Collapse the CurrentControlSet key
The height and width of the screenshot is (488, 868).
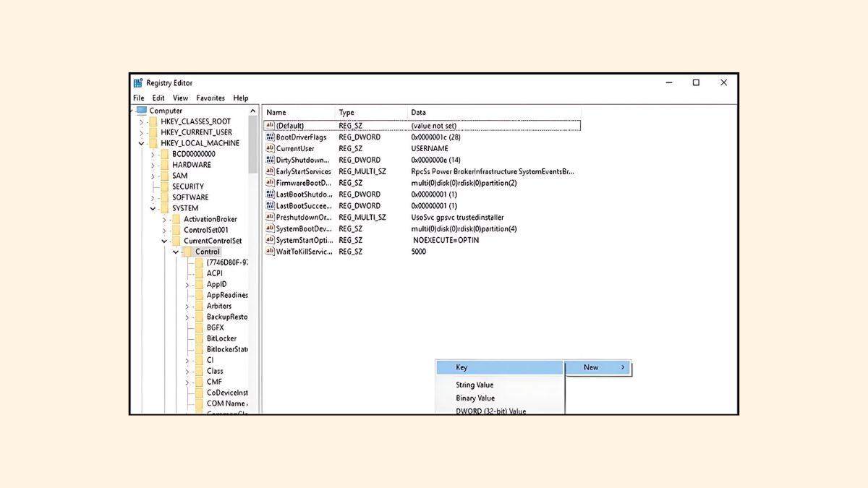(164, 241)
